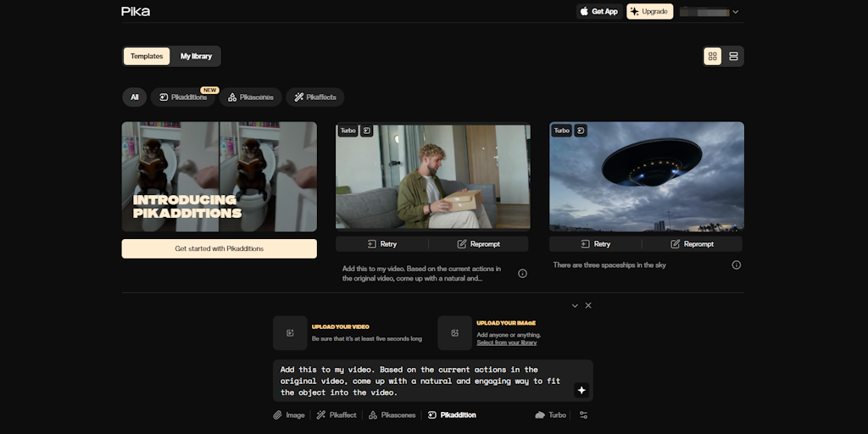Collapse the prompt panel with chevron

[575, 305]
